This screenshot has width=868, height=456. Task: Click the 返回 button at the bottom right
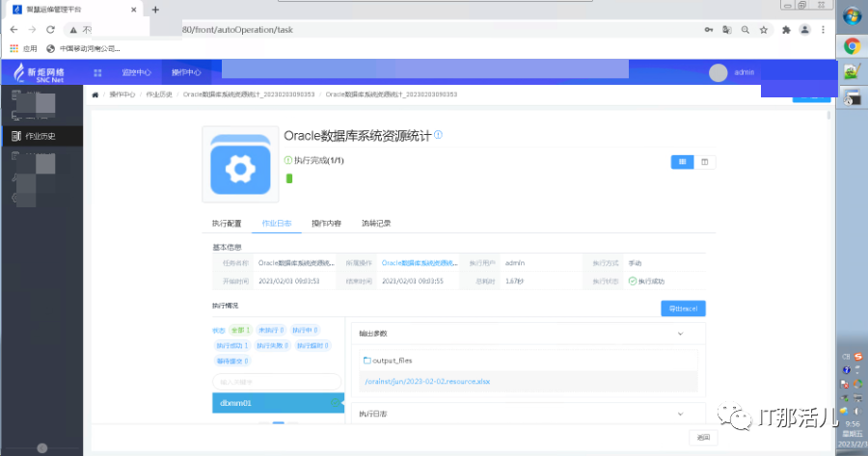pos(703,437)
